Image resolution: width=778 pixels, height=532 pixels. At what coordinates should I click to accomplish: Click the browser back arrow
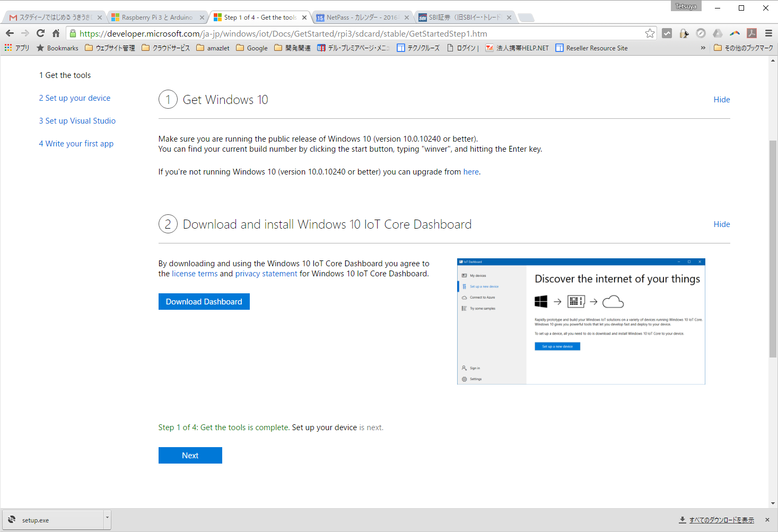10,33
